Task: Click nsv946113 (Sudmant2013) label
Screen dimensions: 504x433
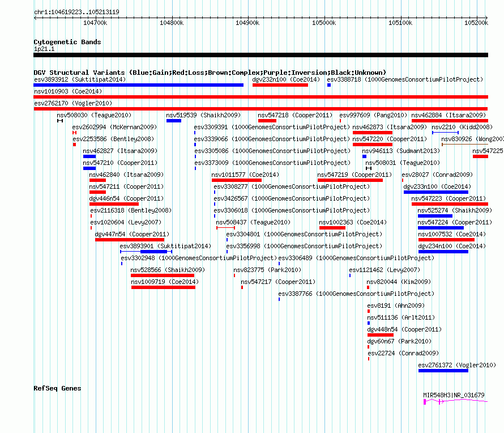Action: [x=401, y=151]
